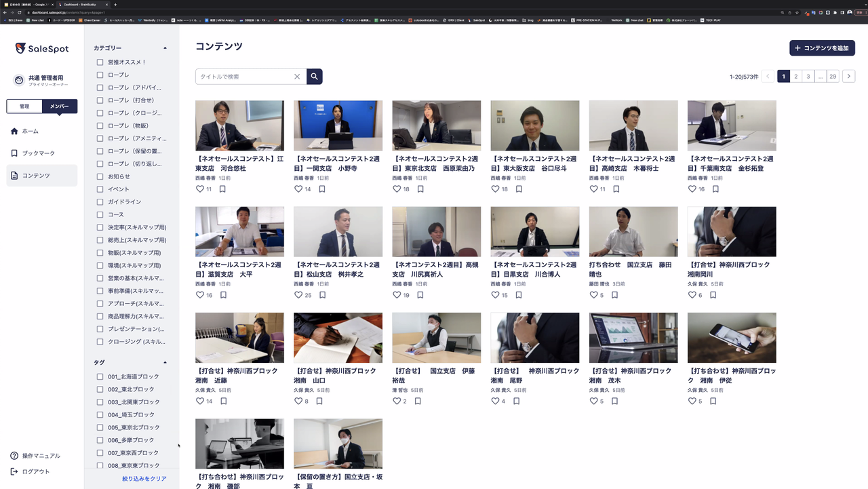The width and height of the screenshot is (868, 489).
Task: Bookmark the 東大阪支店 谷口尽斗 video
Action: tap(519, 189)
